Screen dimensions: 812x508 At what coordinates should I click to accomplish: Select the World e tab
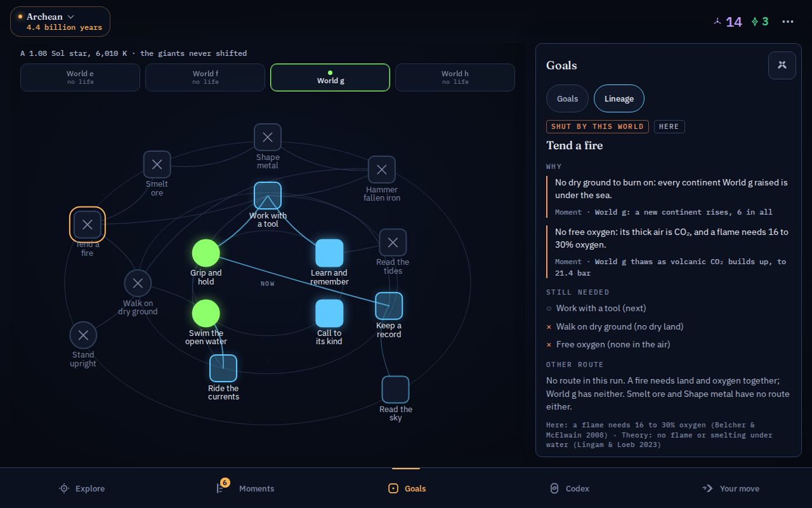(80, 77)
